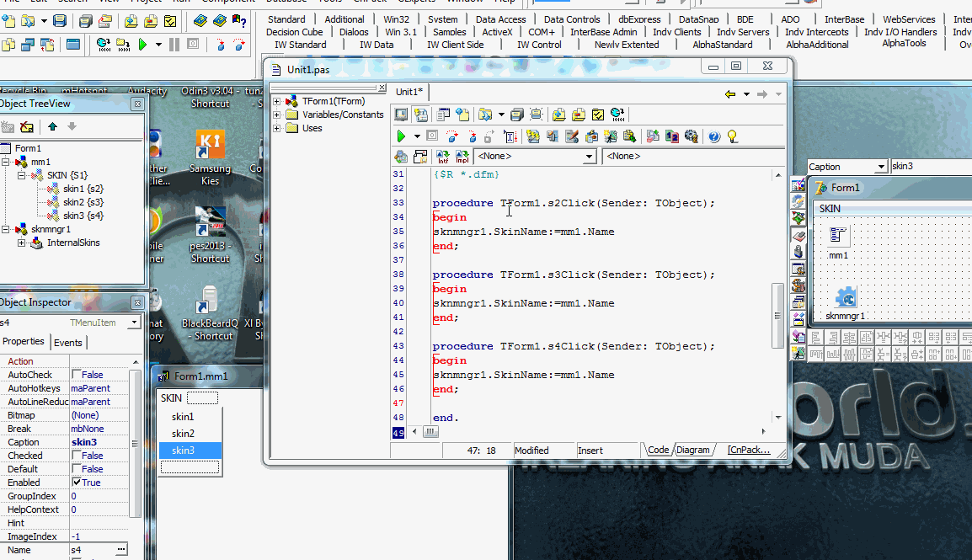The height and width of the screenshot is (560, 972).
Task: Expand the Variables/Constants node
Action: pos(277,115)
